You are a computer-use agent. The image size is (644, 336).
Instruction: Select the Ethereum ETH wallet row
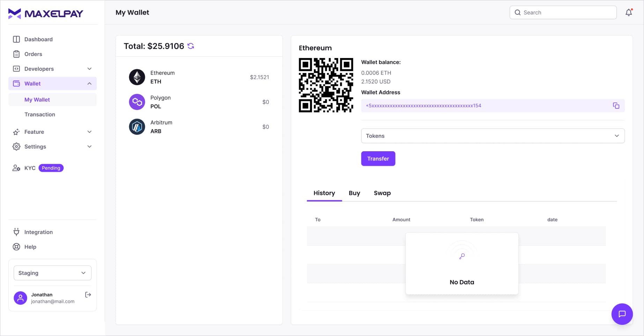tap(199, 77)
